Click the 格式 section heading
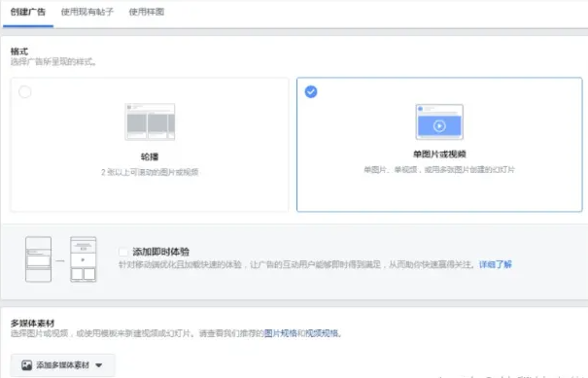This screenshot has width=588, height=378. pos(19,52)
